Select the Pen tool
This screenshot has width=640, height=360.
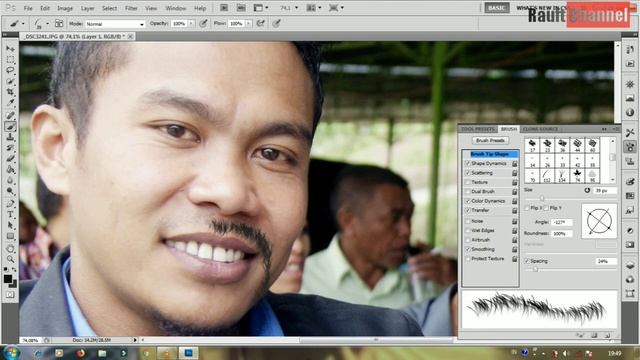point(10,204)
